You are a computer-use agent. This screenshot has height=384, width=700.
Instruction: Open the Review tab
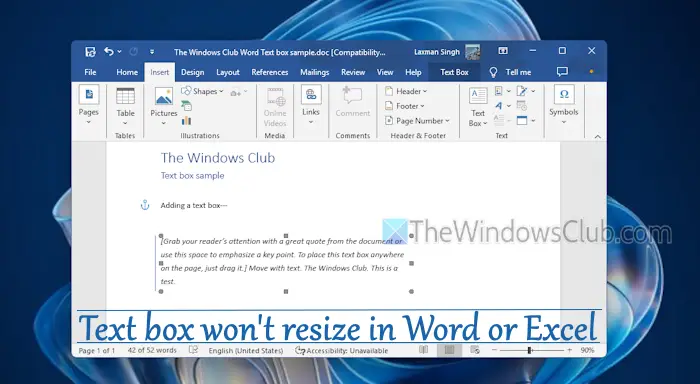point(353,72)
